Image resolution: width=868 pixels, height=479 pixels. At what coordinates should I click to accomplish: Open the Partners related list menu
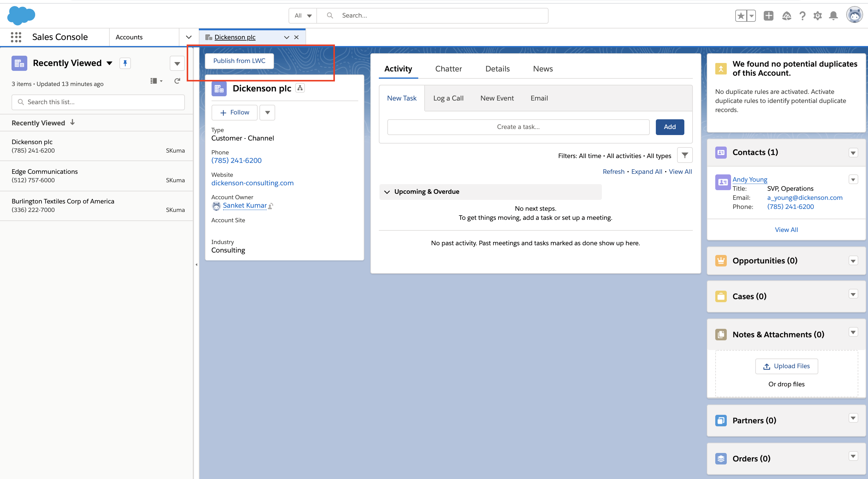pos(853,418)
